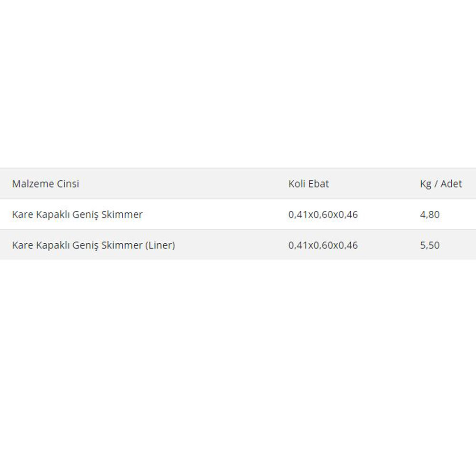
Task: Click the word (Liner) in the second row
Action: [160, 245]
